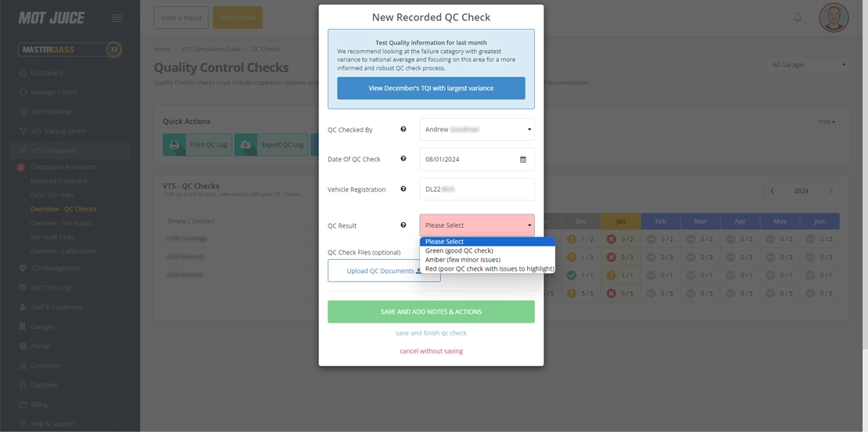Click View December's TQI with largest variance
This screenshot has height=432, width=868.
point(431,88)
